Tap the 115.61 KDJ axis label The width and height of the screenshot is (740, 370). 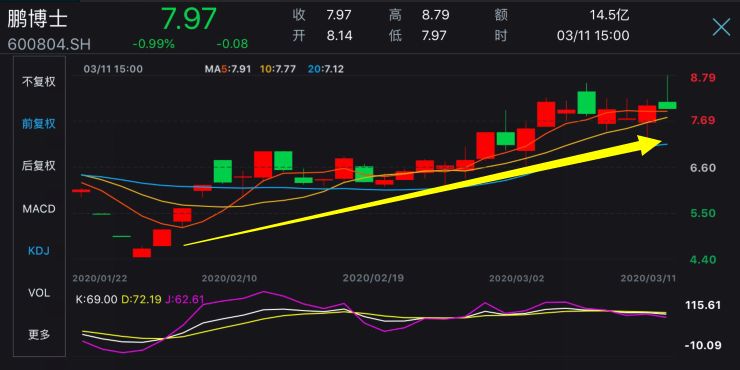pos(703,305)
